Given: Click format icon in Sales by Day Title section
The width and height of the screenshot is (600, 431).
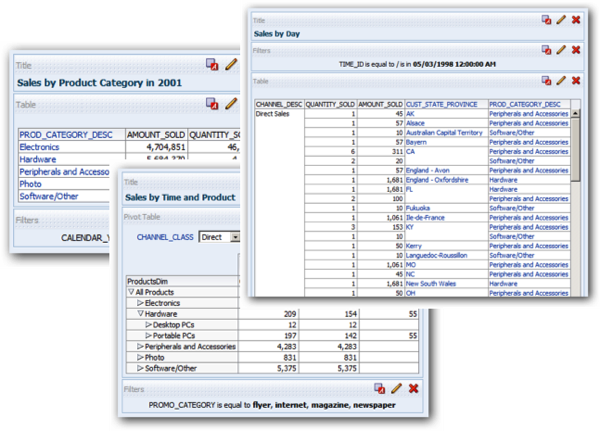Looking at the screenshot, I should [546, 20].
